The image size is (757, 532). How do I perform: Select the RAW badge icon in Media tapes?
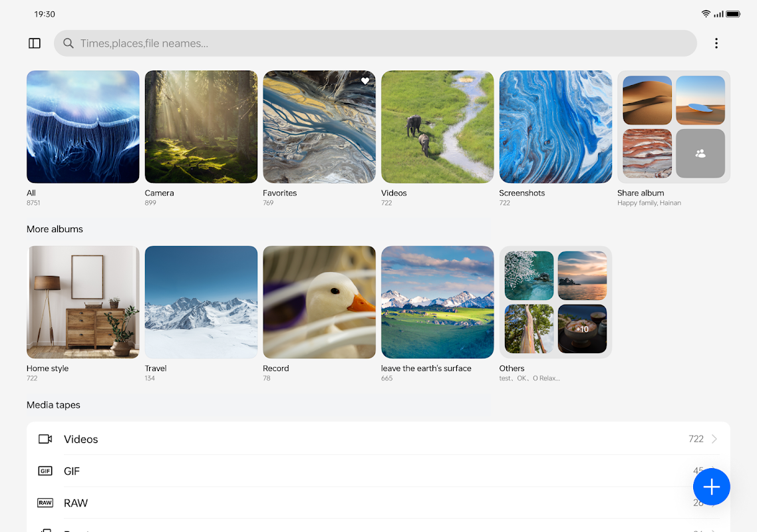(x=45, y=503)
